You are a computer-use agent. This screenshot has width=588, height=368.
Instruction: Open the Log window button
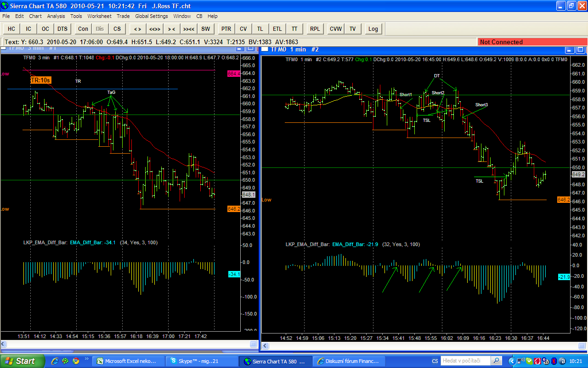pos(373,29)
